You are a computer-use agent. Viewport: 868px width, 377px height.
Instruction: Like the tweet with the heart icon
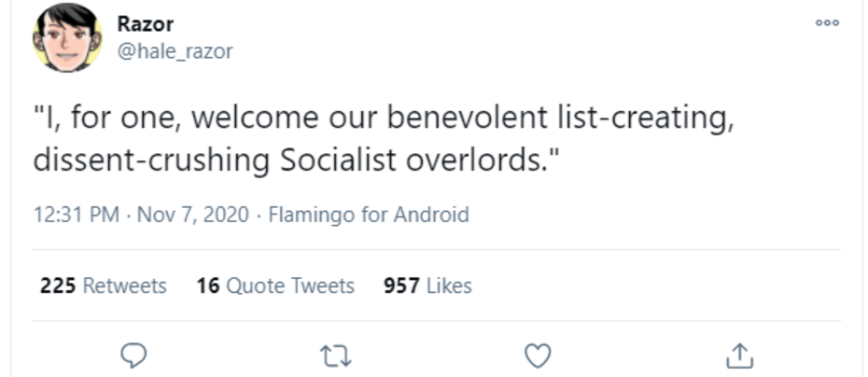(538, 355)
